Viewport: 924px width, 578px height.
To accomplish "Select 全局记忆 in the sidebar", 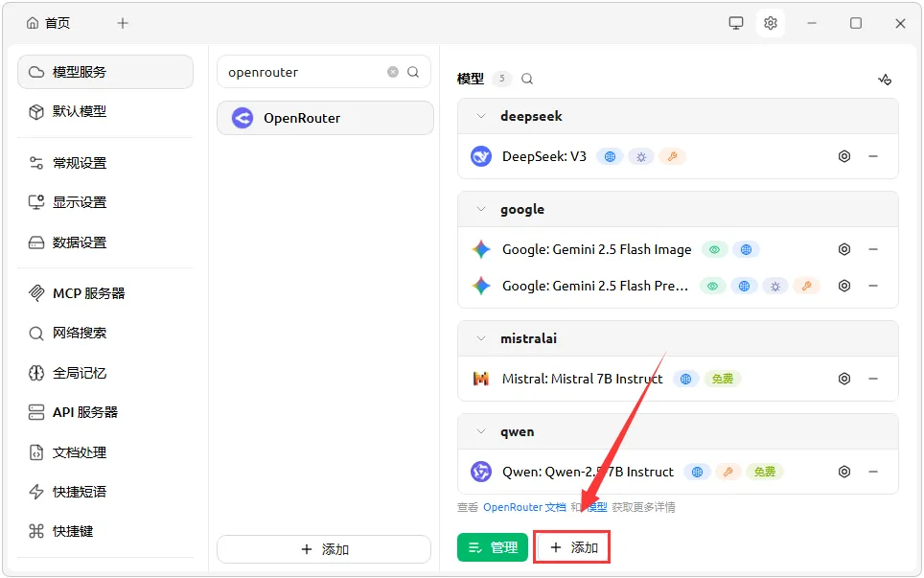I will [105, 373].
